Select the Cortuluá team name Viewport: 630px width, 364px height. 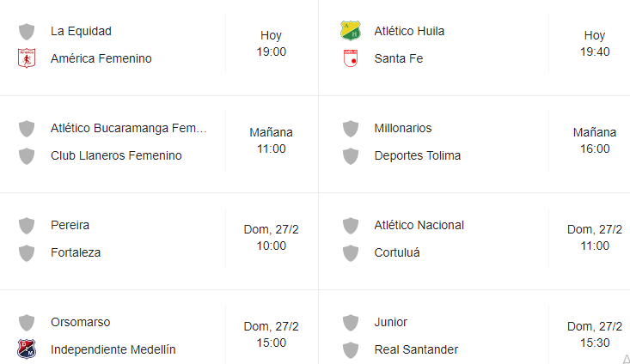click(x=397, y=252)
